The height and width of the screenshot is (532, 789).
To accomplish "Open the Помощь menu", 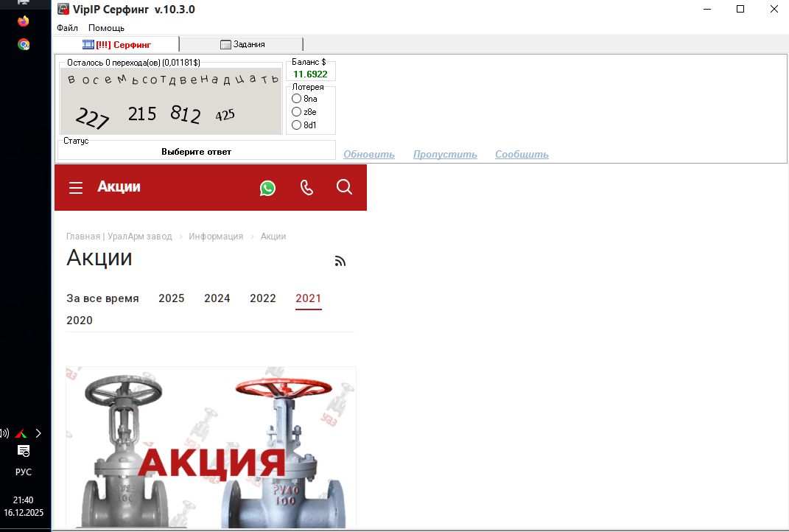I will click(x=106, y=28).
